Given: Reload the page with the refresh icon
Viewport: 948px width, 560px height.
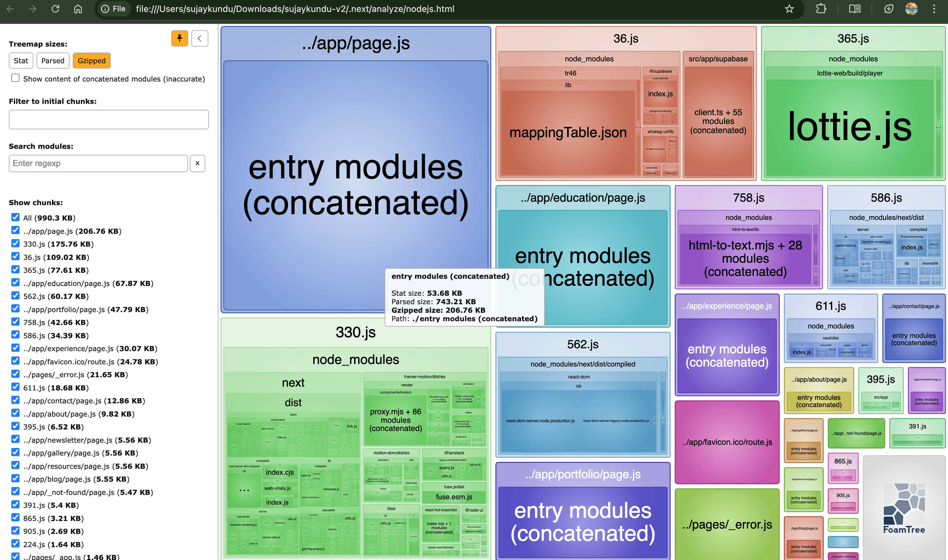Looking at the screenshot, I should pos(55,9).
